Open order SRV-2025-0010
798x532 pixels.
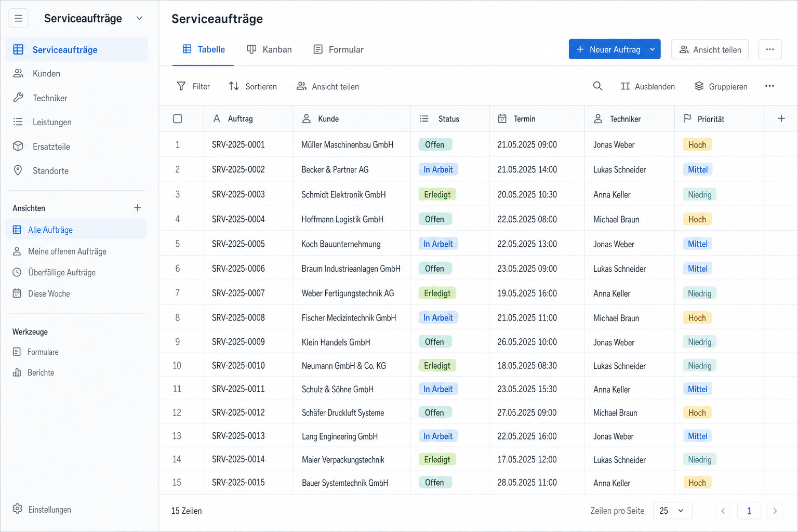[238, 366]
